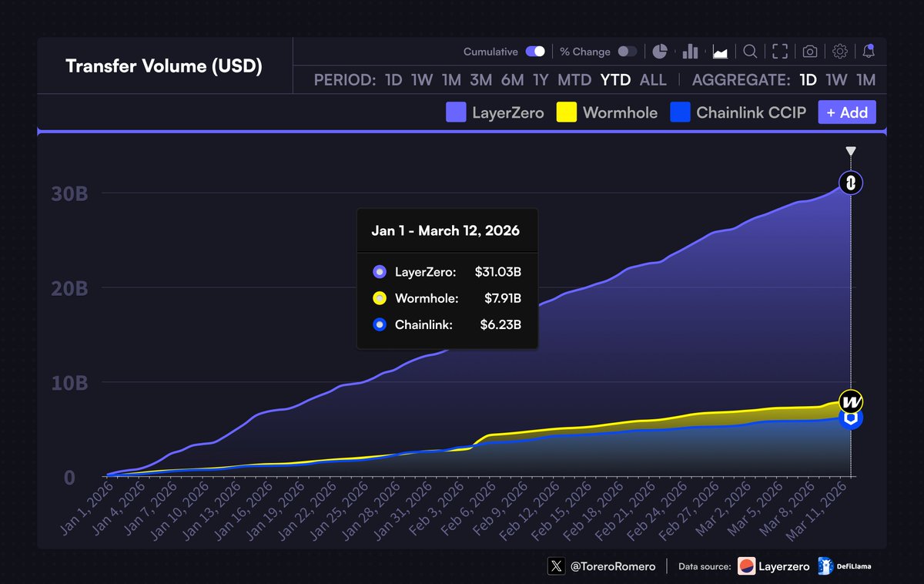Switch to bar chart view icon

click(690, 52)
